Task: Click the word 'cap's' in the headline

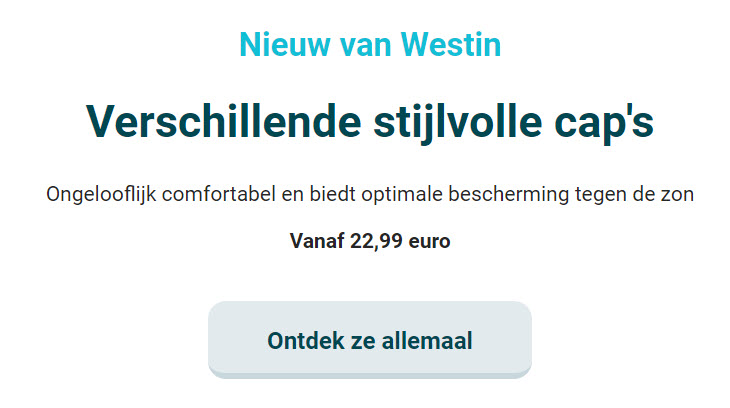Action: pos(604,124)
